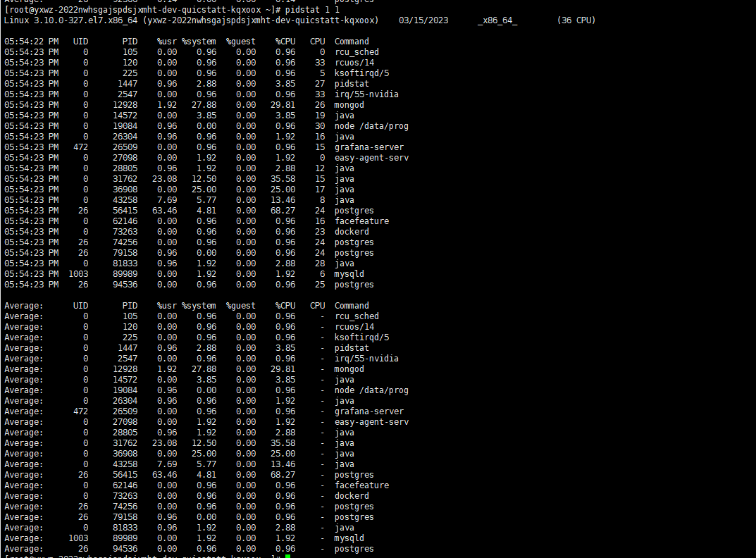The height and width of the screenshot is (558, 756).
Task: Click "facefeature" in the 05:54:23 PM row
Action: pos(361,221)
